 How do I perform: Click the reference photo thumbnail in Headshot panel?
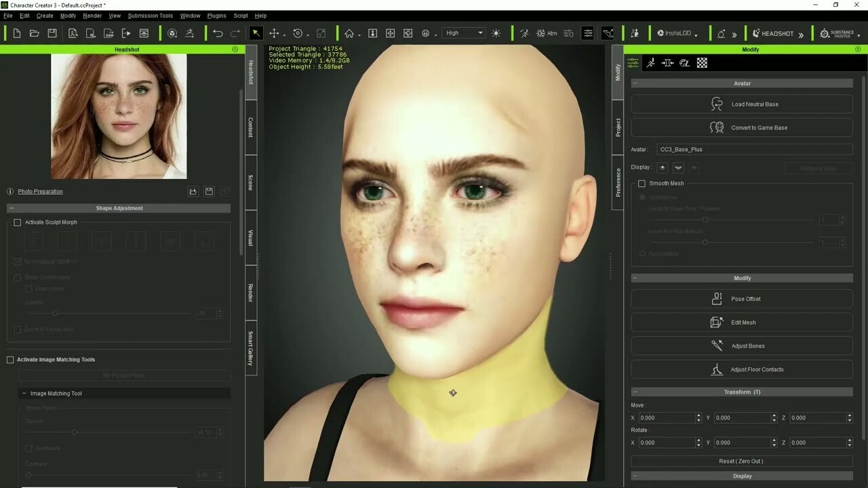coord(119,115)
